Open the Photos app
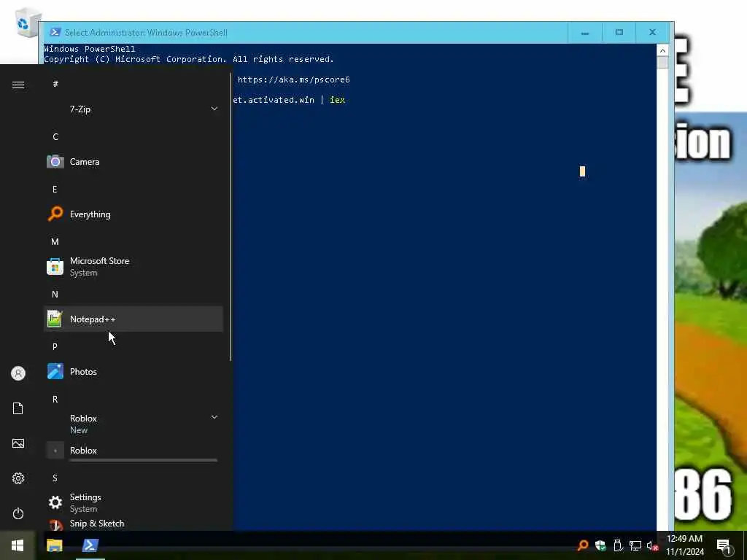Viewport: 747px width, 560px height. coord(133,371)
